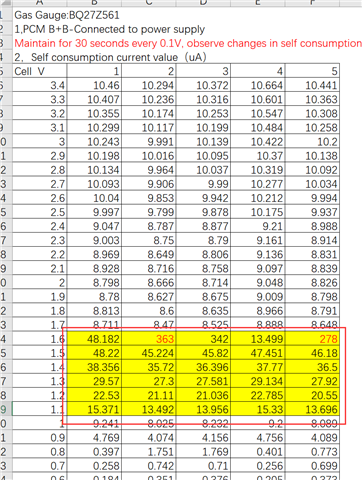362x480 pixels.
Task: Click the highlighted value 13.499
Action: click(x=258, y=339)
